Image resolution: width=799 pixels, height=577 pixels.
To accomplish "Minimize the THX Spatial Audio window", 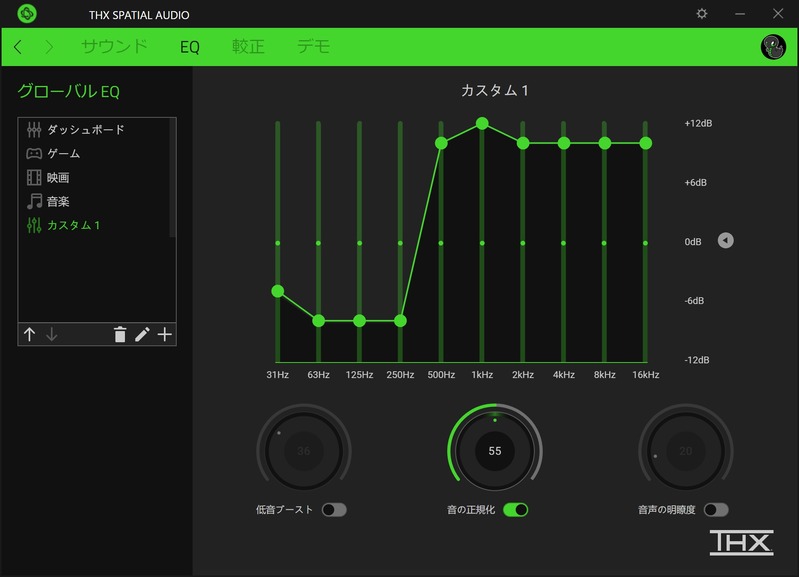I will pyautogui.click(x=740, y=14).
